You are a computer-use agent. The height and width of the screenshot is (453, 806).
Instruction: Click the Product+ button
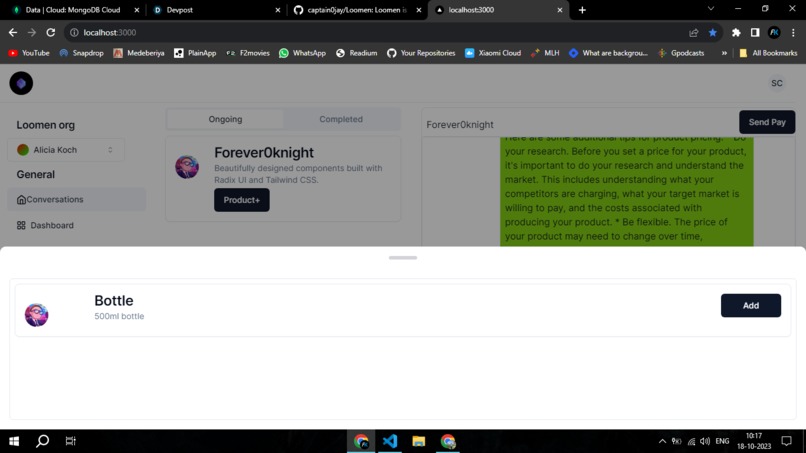pyautogui.click(x=242, y=200)
